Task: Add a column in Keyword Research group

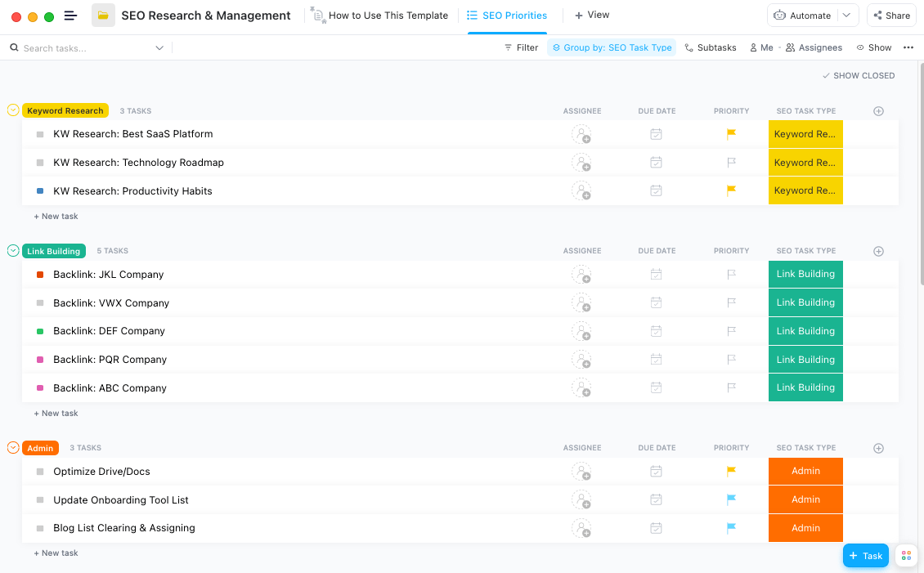Action: (x=878, y=111)
